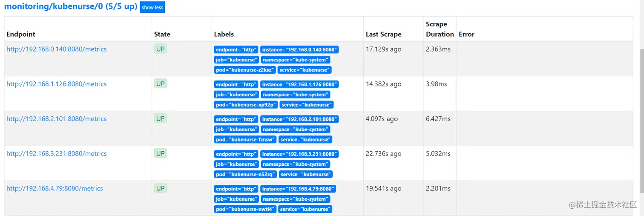Select the 2.201ms scrape duration value
The image size is (644, 216).
pos(438,189)
